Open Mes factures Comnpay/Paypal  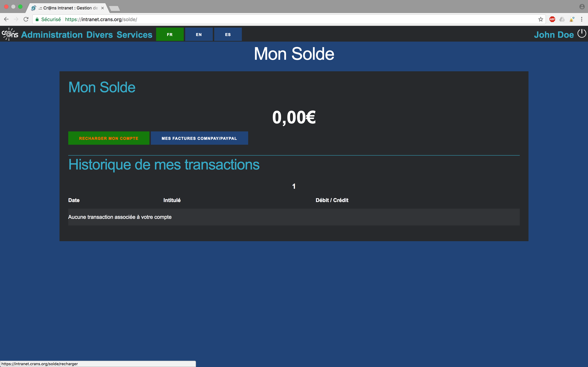199,138
